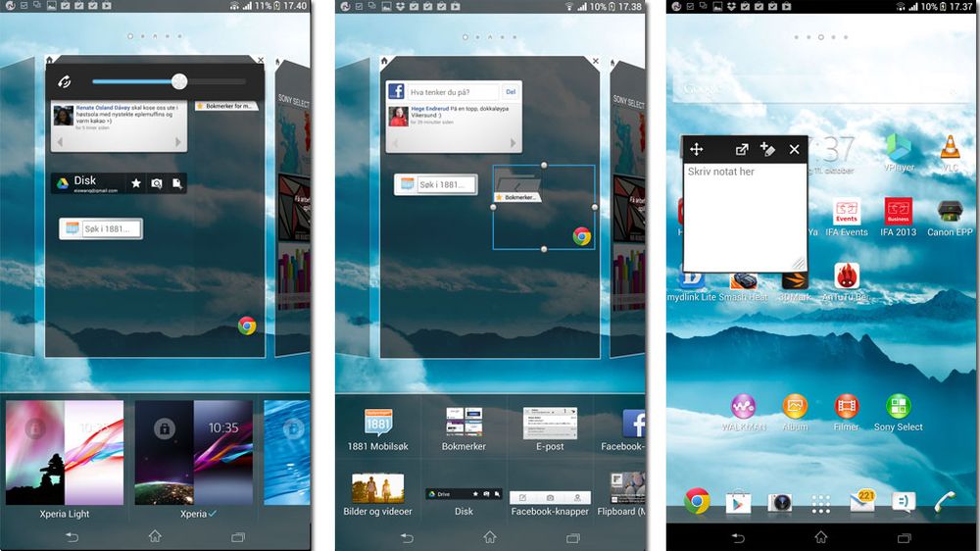
Task: Launch the VPlayer app
Action: click(x=899, y=153)
